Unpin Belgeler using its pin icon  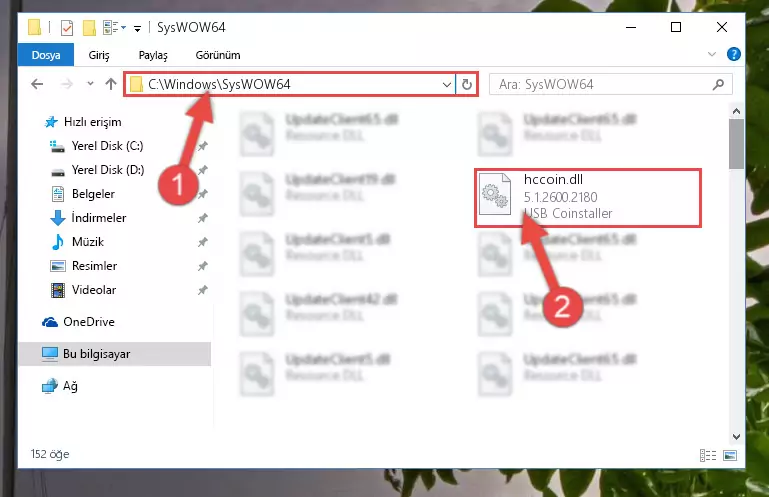203,194
